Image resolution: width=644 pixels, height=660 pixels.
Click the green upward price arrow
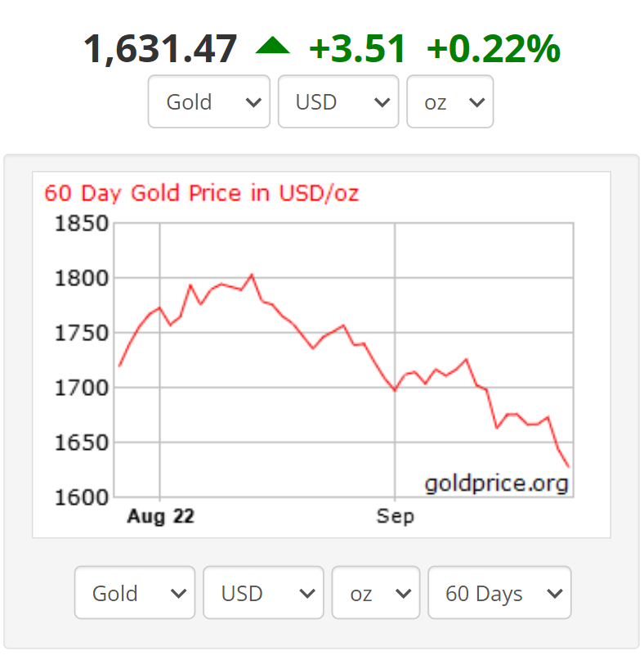pos(272,47)
